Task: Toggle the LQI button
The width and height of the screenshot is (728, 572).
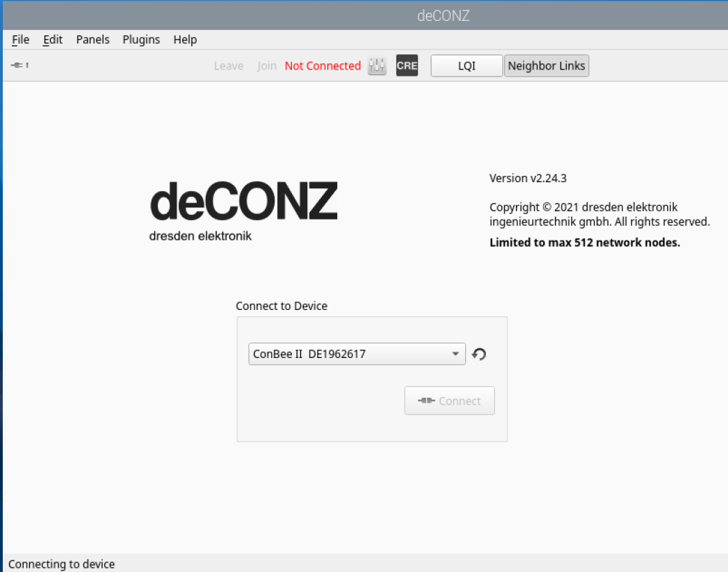Action: click(467, 65)
